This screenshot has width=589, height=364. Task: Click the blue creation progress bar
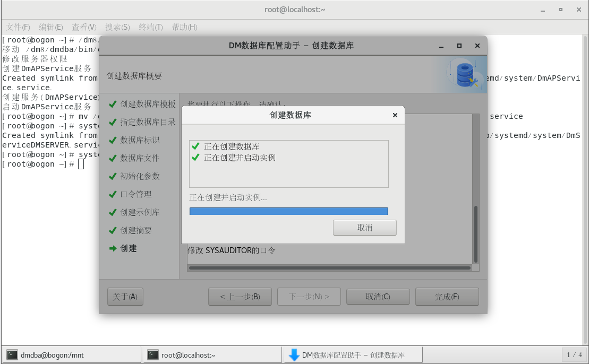288,211
